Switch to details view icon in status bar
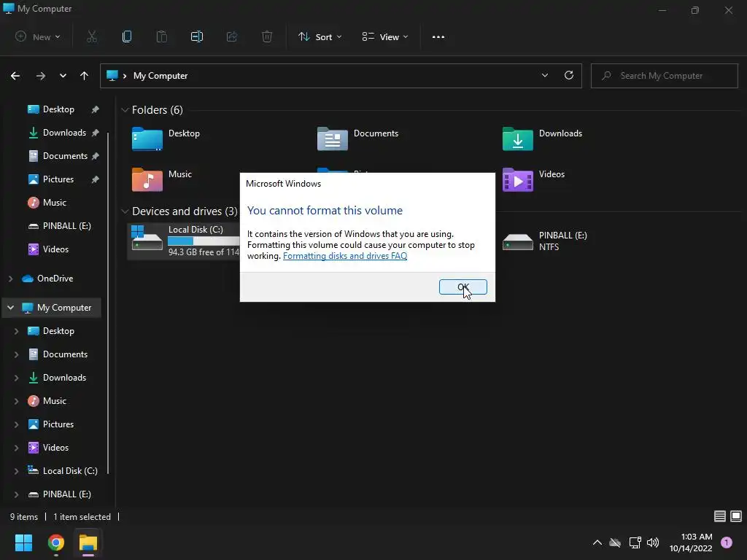The image size is (747, 560). 720,516
